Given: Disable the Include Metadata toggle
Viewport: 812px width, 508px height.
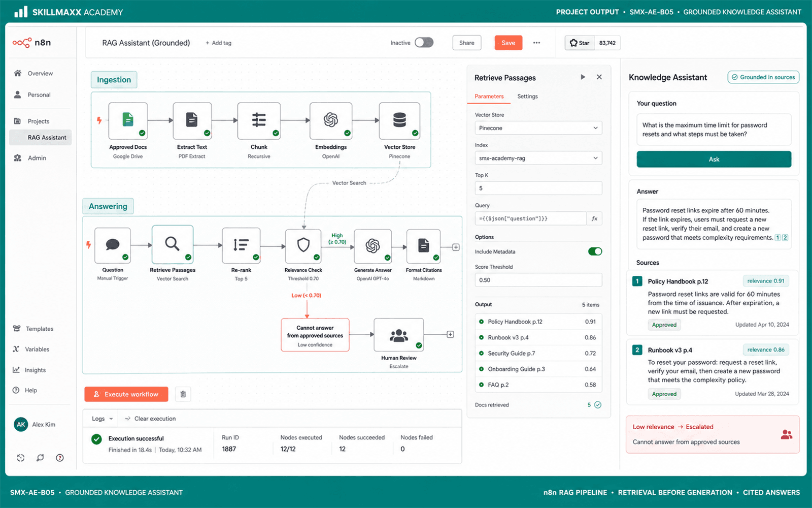Looking at the screenshot, I should 595,251.
